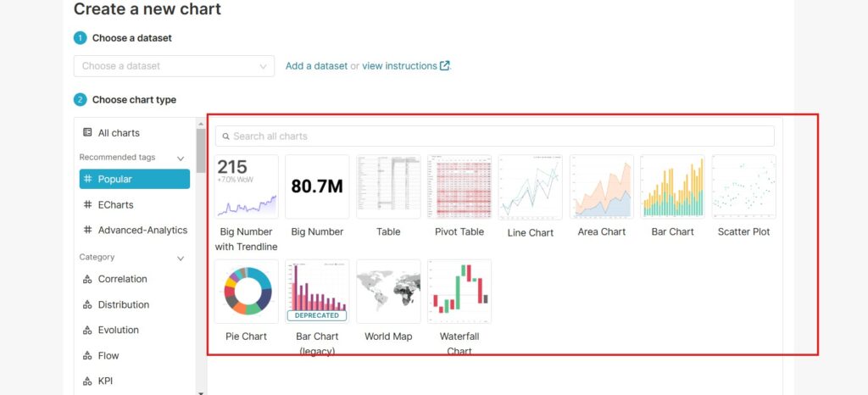Choose the Line Chart thumbnail
This screenshot has height=395, width=868.
tap(530, 186)
